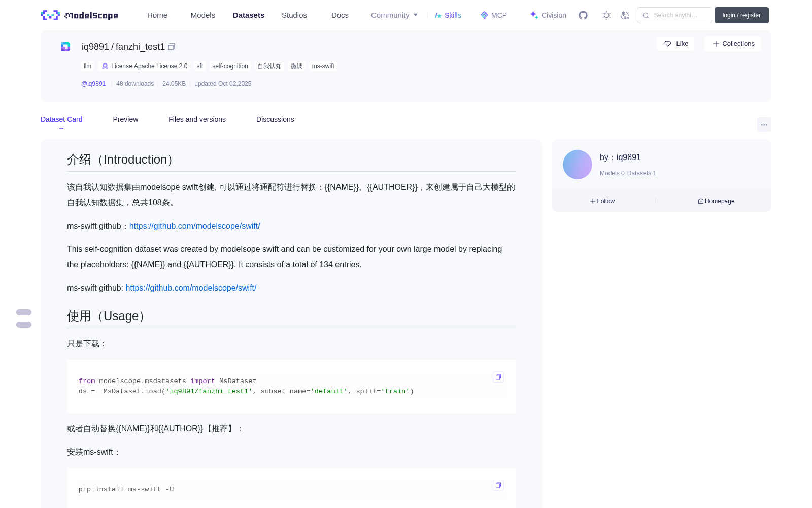
Task: Click the Datasets 1 count
Action: (641, 173)
